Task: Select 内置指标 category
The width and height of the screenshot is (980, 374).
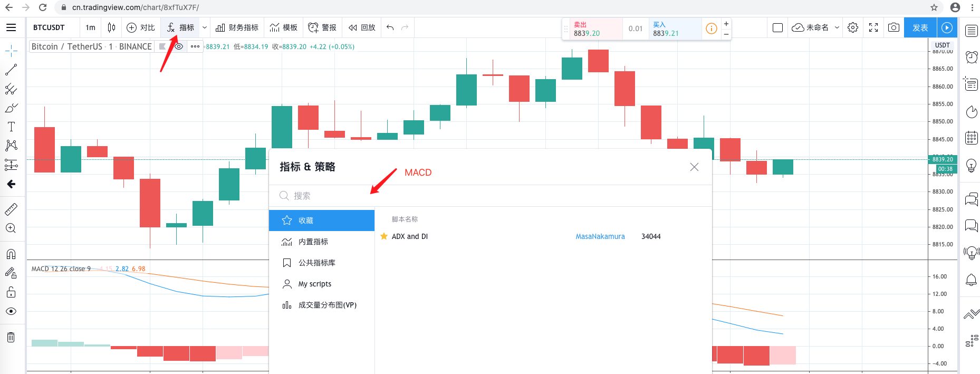Action: coord(313,242)
